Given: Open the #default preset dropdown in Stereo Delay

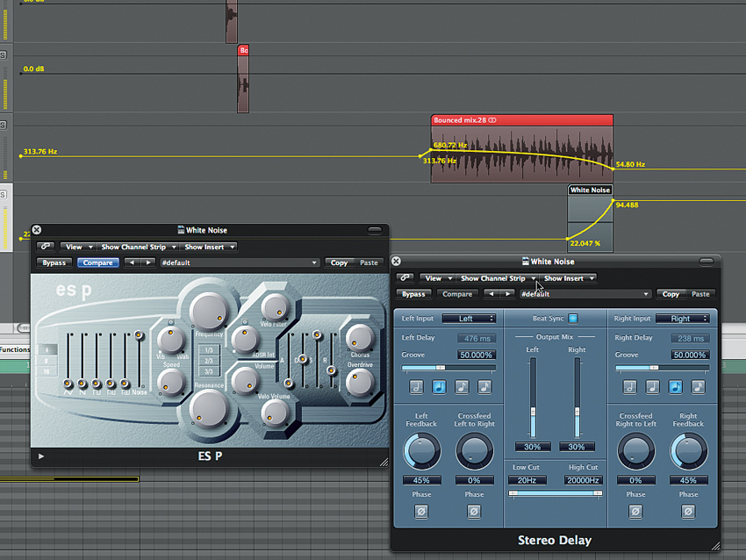Looking at the screenshot, I should [585, 294].
